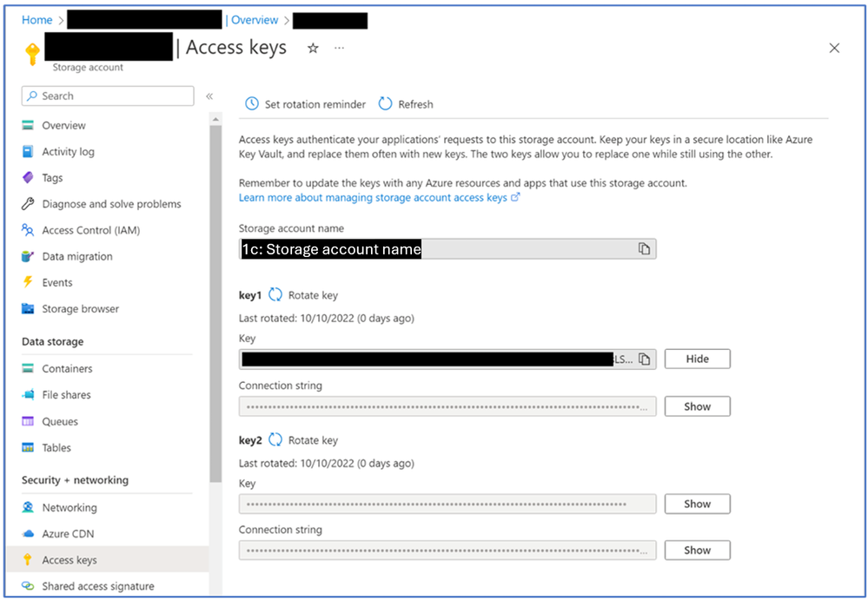Click the Queues icon
Screen dimensions: 868x600
pyautogui.click(x=28, y=421)
